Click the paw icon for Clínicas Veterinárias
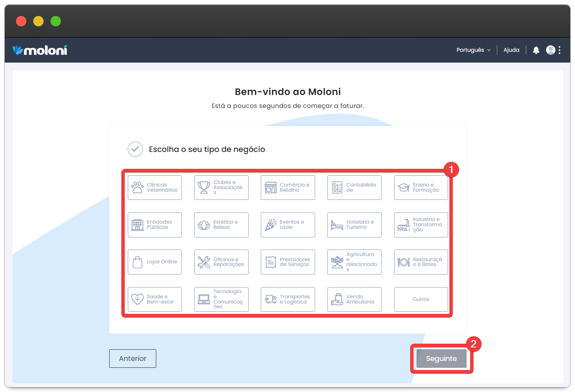This screenshot has width=575, height=392. 137,187
